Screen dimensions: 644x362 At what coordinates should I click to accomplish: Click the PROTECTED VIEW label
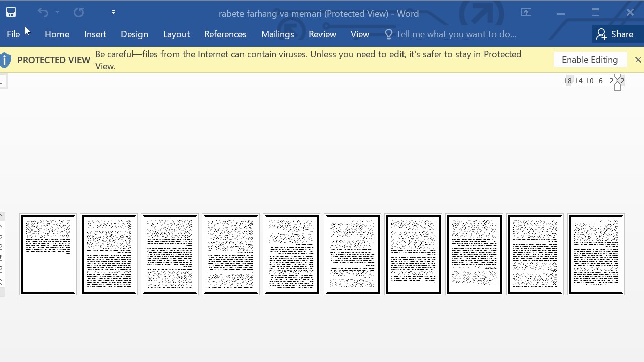pos(53,60)
